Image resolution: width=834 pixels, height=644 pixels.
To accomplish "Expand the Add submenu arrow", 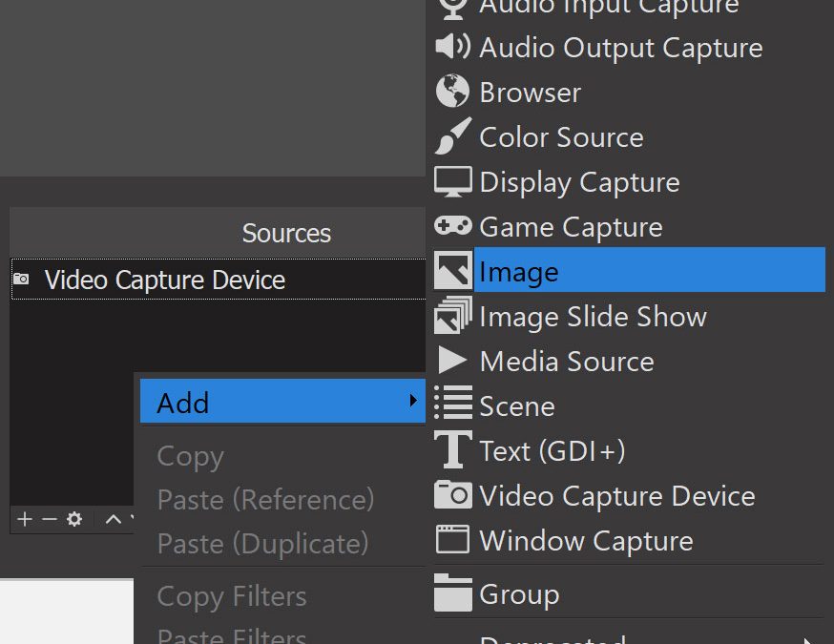I will (x=412, y=402).
